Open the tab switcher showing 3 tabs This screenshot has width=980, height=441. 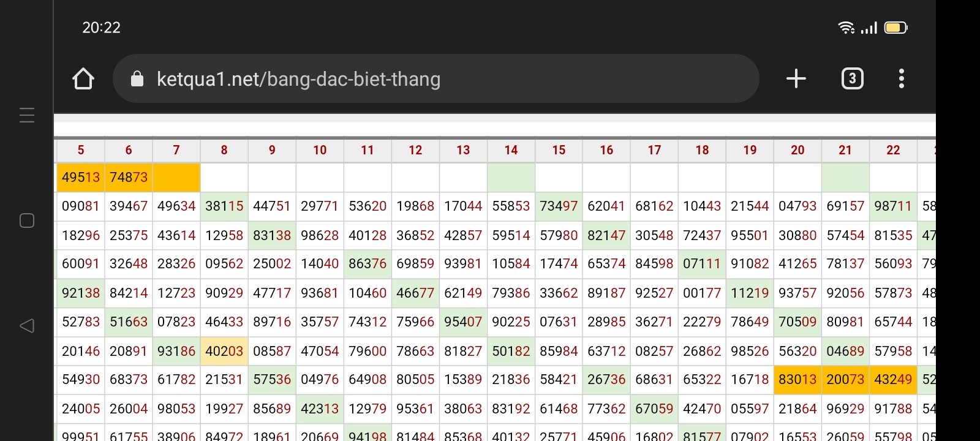pyautogui.click(x=852, y=78)
